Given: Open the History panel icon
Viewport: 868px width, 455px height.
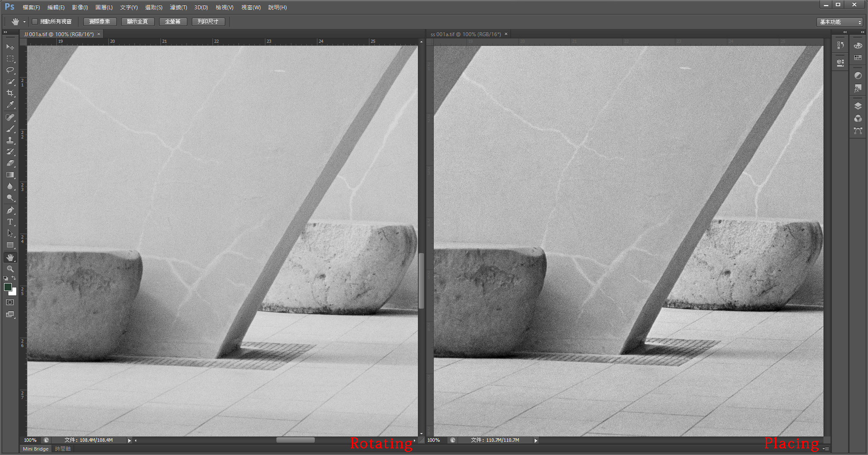Looking at the screenshot, I should (x=840, y=45).
